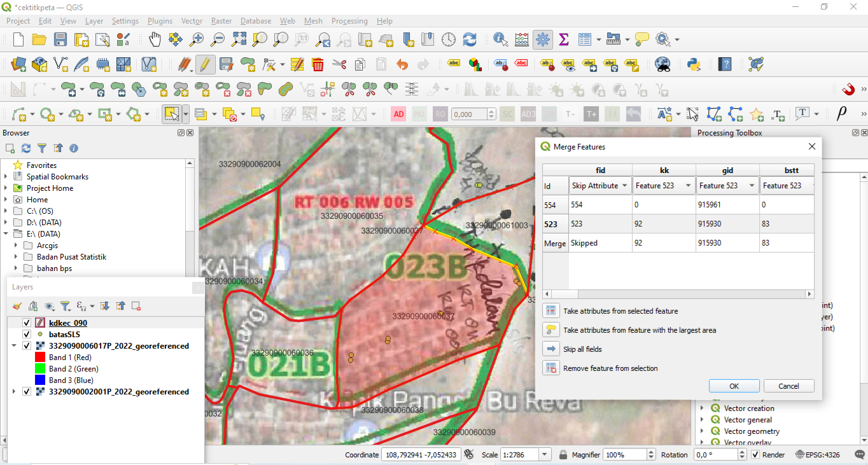Screen dimensions: 868x465
Task: Open map tips speech bubble icon
Action: click(642, 39)
